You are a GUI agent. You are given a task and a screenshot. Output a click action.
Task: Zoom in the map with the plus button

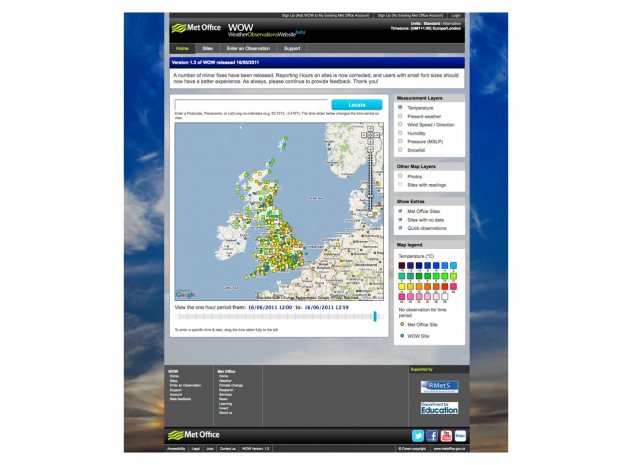(370, 150)
